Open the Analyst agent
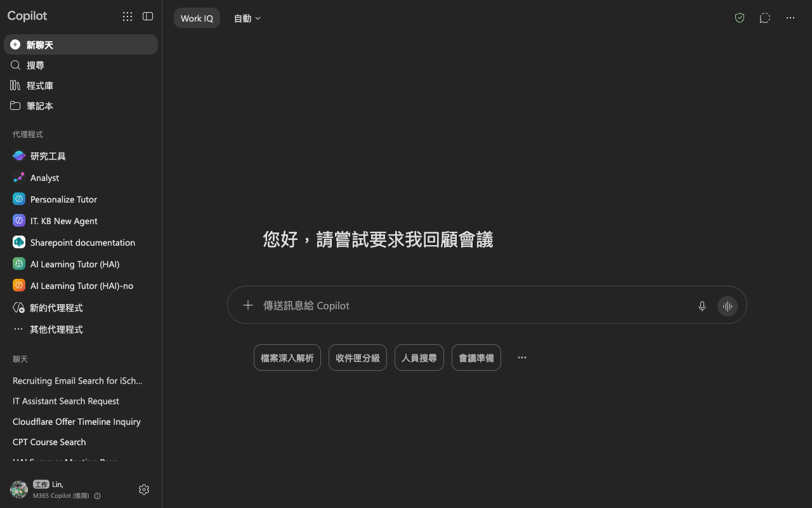This screenshot has height=508, width=812. click(81, 178)
